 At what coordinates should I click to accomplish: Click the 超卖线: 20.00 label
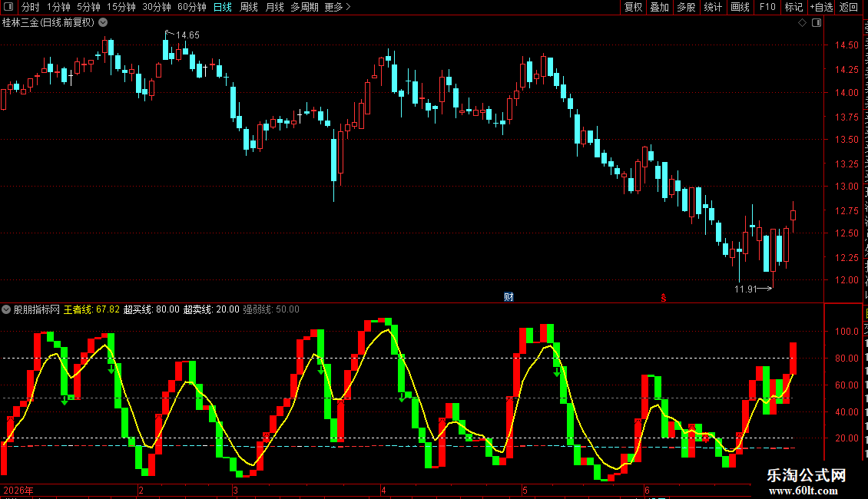[211, 309]
